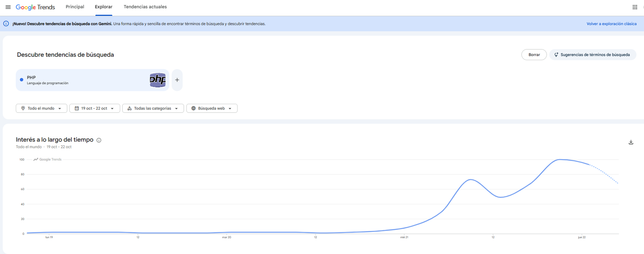The width and height of the screenshot is (644, 254).
Task: Click the categories icon in Todas las categorías
Action: click(x=129, y=108)
